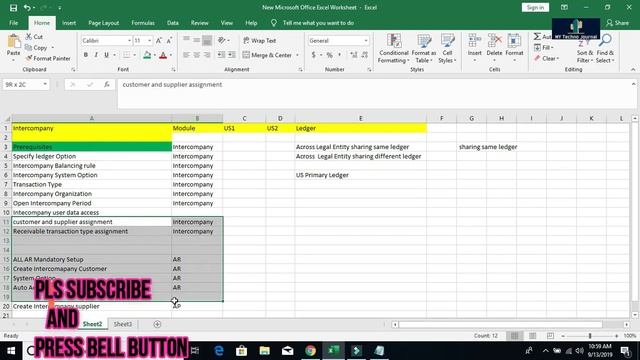The image size is (640, 360).
Task: Open Conditional Formatting icon
Action: point(393,41)
